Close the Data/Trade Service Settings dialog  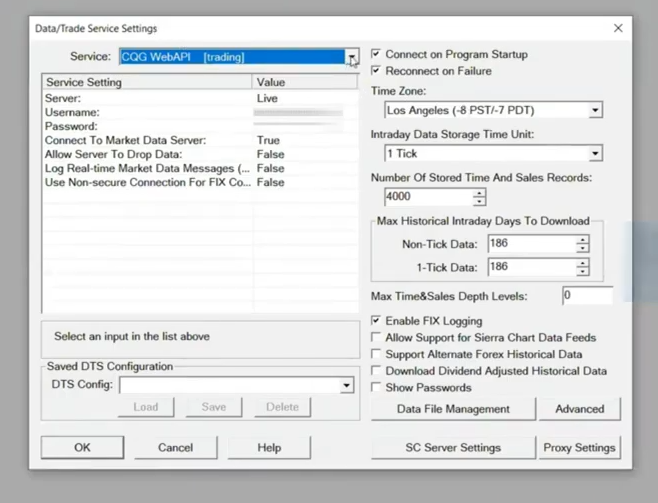617,28
